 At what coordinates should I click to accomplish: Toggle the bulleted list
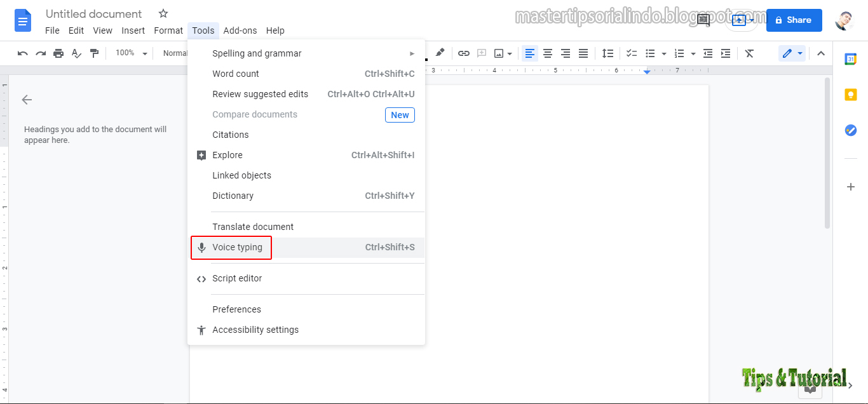pyautogui.click(x=649, y=53)
